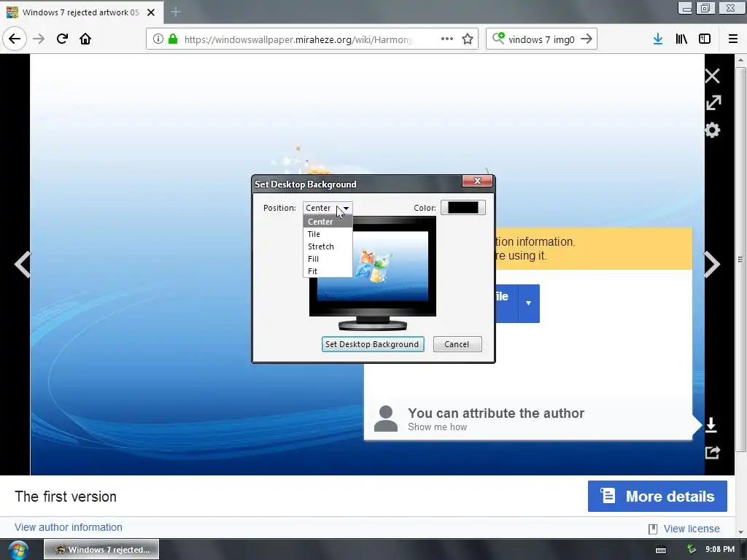Open media viewer settings gear
The image size is (747, 560).
point(712,130)
